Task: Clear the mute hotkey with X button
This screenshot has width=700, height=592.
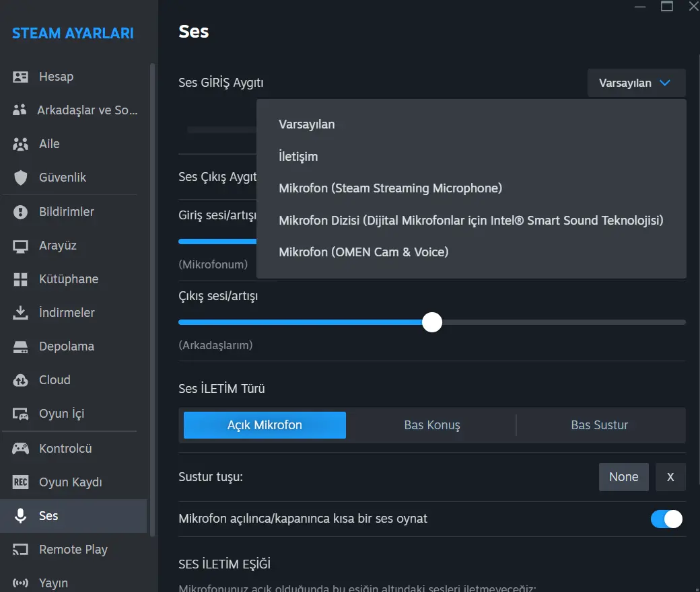Action: click(670, 477)
